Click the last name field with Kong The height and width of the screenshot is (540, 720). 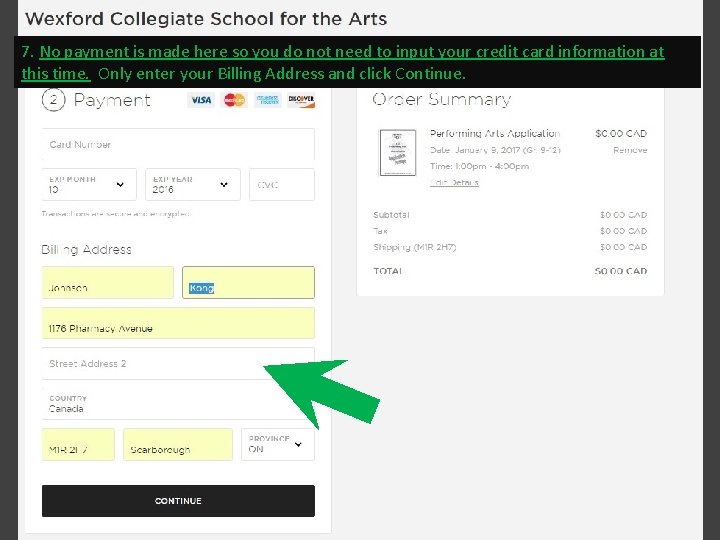248,282
